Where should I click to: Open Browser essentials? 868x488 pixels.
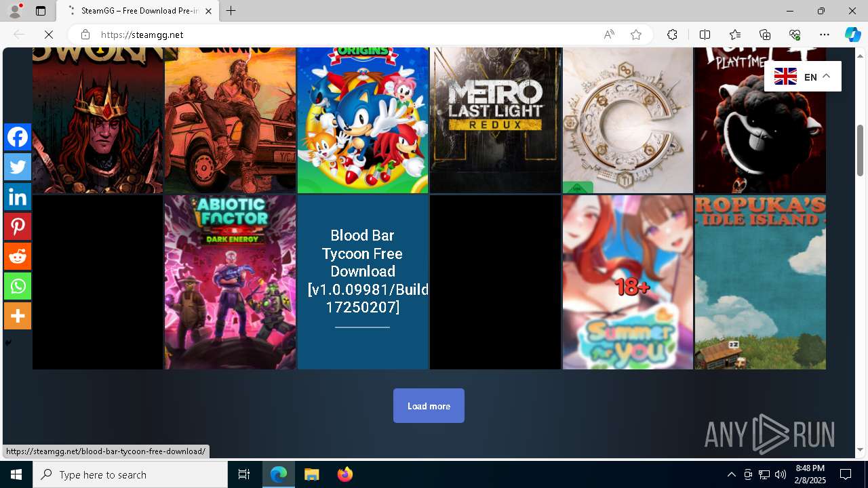(x=795, y=35)
